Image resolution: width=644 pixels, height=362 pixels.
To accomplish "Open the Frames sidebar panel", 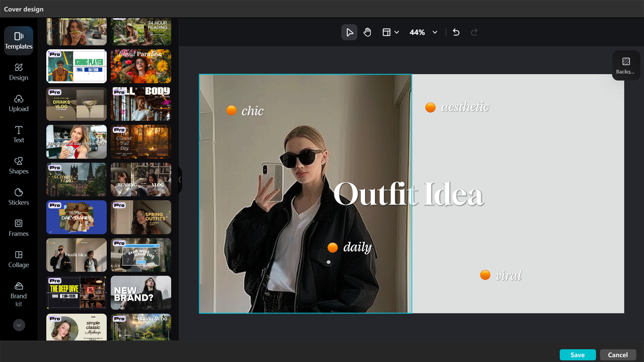I will tap(19, 228).
